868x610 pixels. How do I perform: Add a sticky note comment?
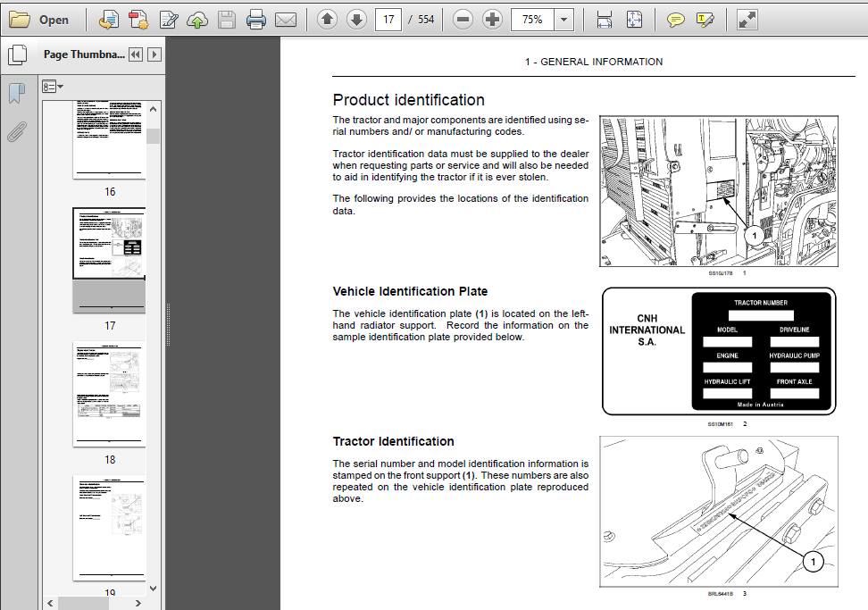[x=675, y=20]
